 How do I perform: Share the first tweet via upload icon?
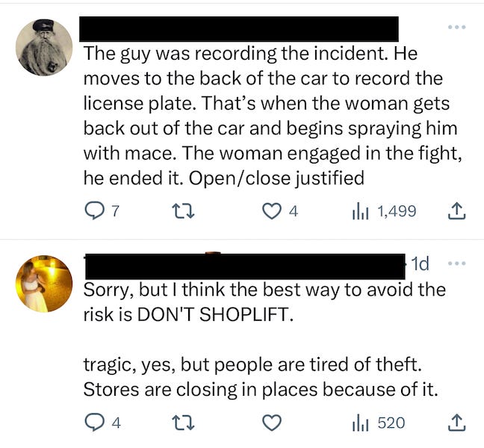tap(456, 211)
